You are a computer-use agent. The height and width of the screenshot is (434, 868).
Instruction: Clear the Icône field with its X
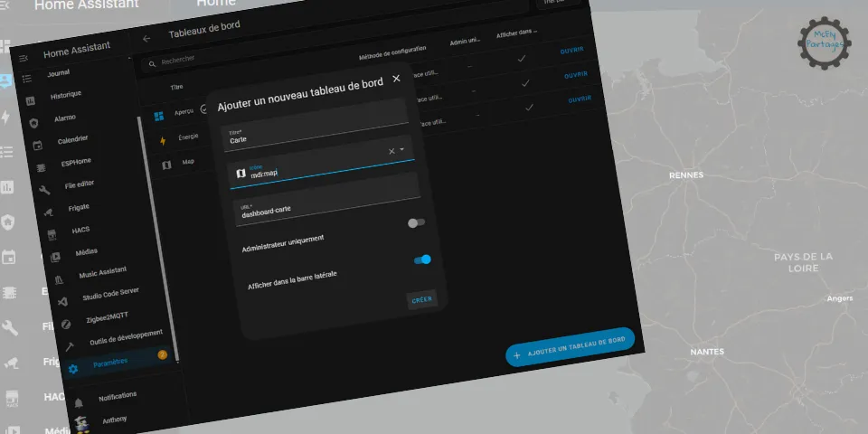(x=392, y=151)
